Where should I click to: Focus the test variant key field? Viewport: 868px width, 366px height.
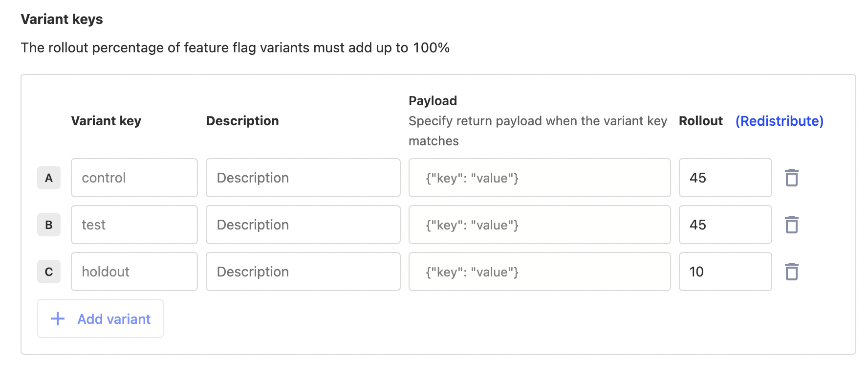coord(134,225)
